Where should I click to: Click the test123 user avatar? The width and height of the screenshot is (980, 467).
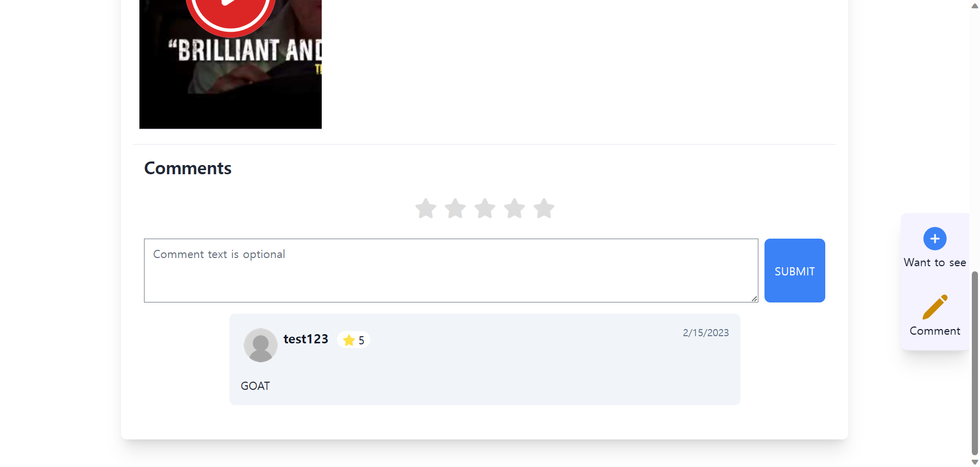click(260, 345)
